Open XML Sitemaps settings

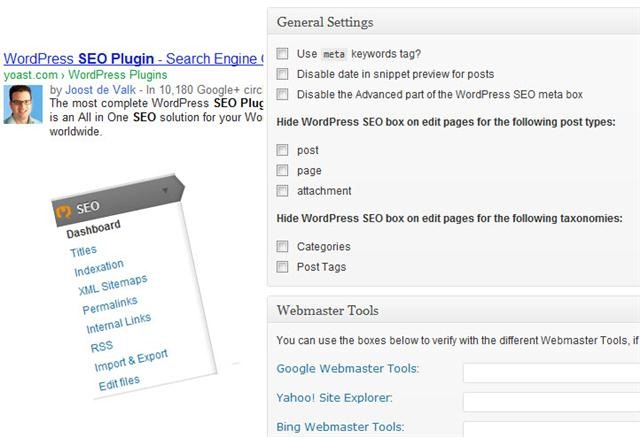point(113,285)
